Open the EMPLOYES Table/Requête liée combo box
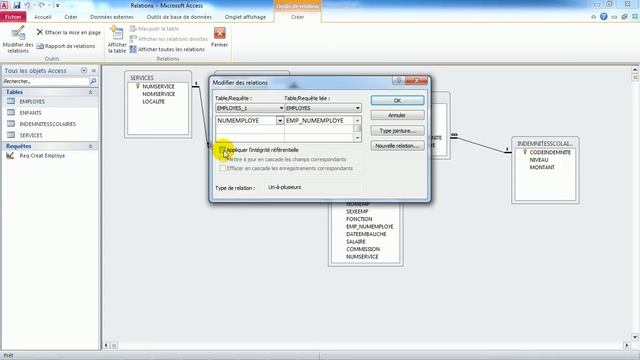640x360 pixels. point(323,108)
